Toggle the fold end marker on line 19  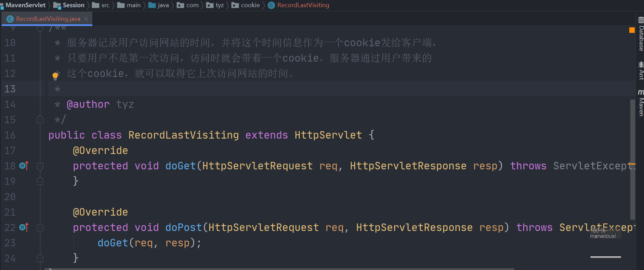click(40, 181)
